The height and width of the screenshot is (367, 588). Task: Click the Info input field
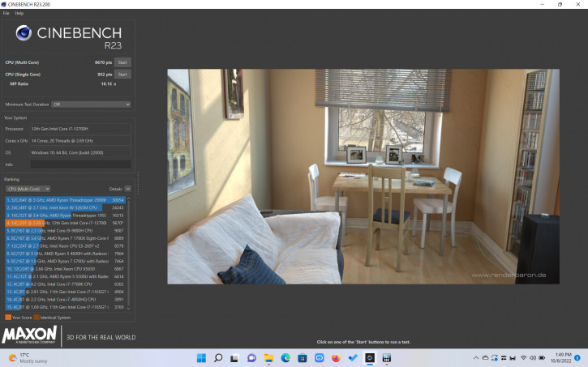(80, 164)
